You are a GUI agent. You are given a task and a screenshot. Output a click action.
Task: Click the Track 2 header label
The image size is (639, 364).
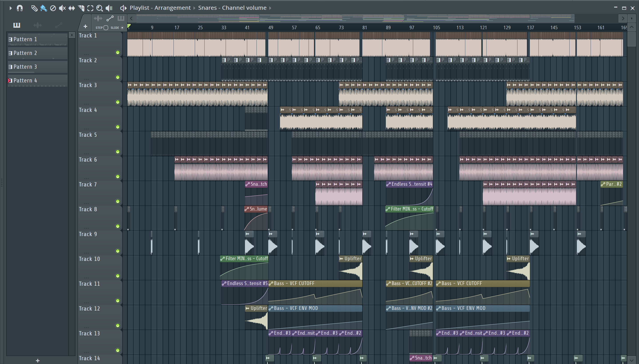(x=88, y=61)
